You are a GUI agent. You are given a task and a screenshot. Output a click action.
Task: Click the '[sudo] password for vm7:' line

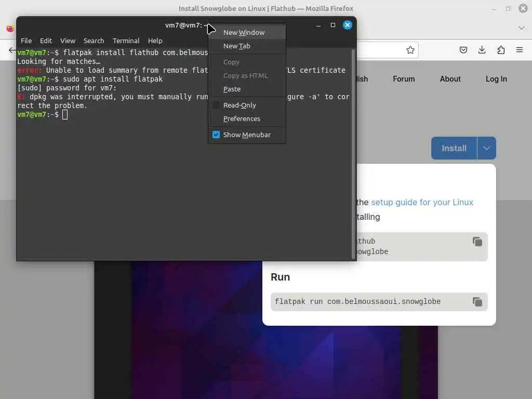[67, 88]
